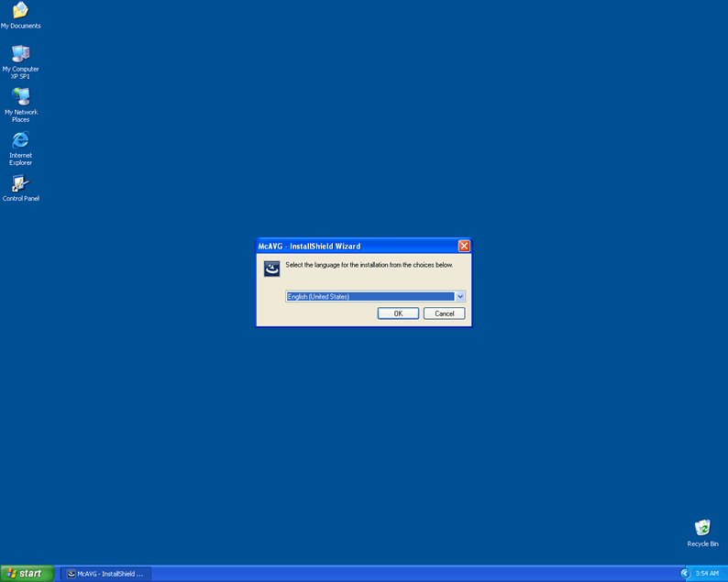
Task: Click the Control Panel desktop shortcut
Action: pos(20,183)
